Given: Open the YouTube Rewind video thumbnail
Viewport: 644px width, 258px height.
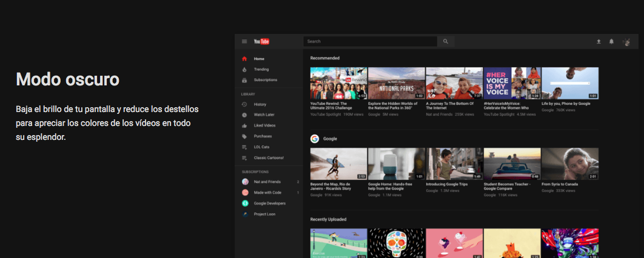Looking at the screenshot, I should (x=338, y=83).
